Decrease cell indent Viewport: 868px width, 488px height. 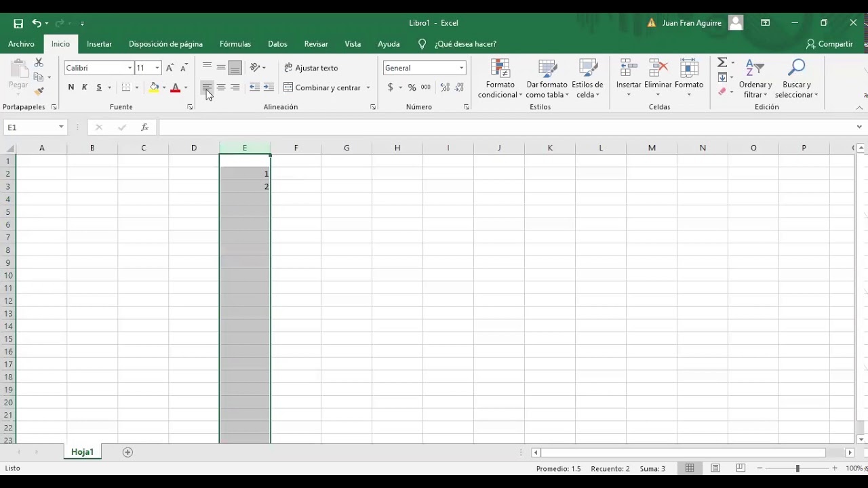point(255,87)
